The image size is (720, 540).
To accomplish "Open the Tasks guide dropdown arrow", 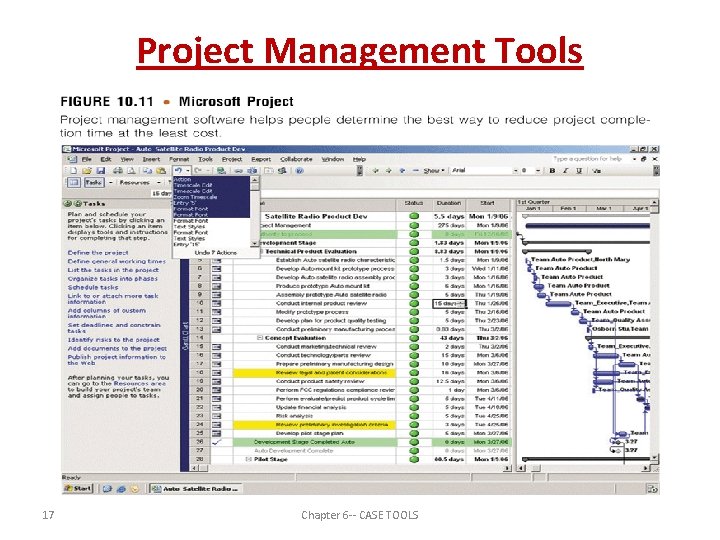I will 111,183.
